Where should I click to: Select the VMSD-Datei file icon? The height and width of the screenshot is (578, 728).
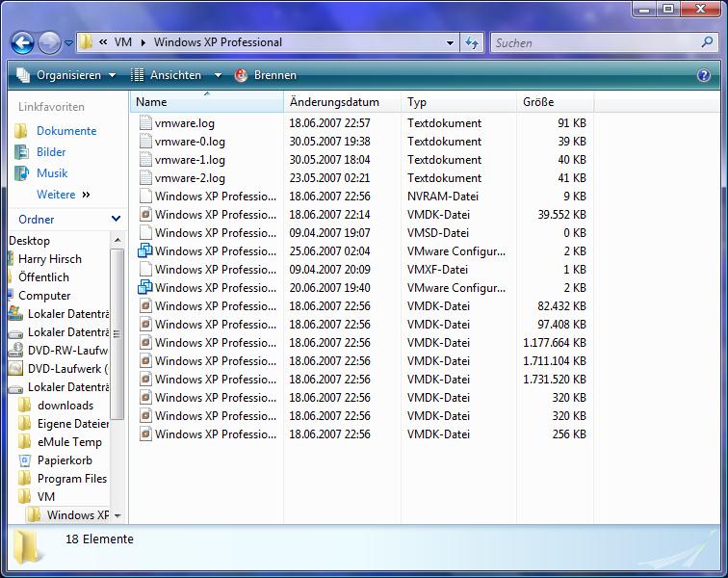tap(145, 232)
